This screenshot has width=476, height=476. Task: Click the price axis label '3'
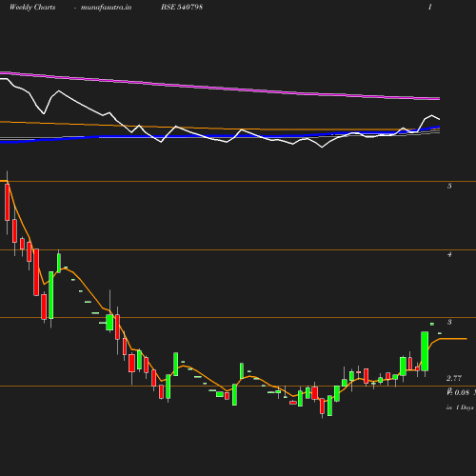click(x=449, y=322)
